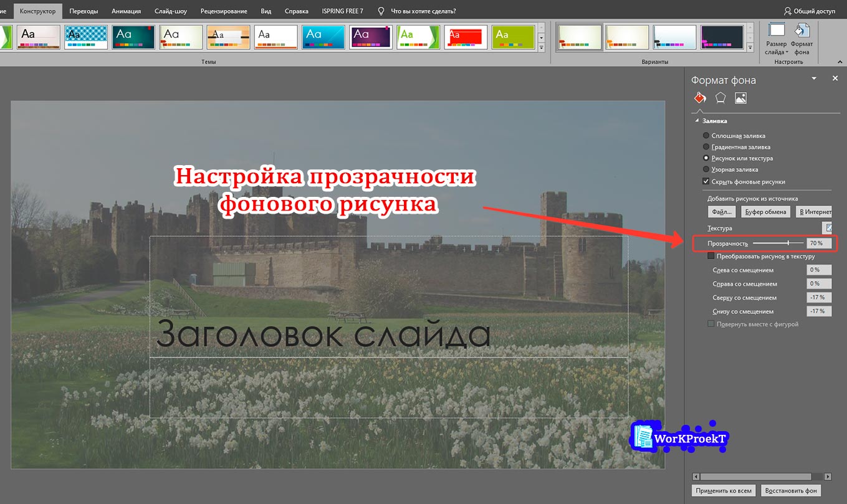Select the Effects pentagon icon in Формат фона

click(720, 98)
